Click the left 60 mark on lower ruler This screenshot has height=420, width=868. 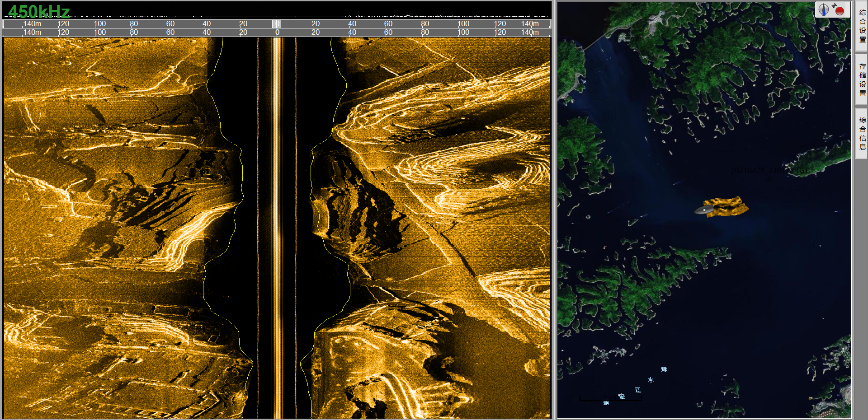(170, 33)
